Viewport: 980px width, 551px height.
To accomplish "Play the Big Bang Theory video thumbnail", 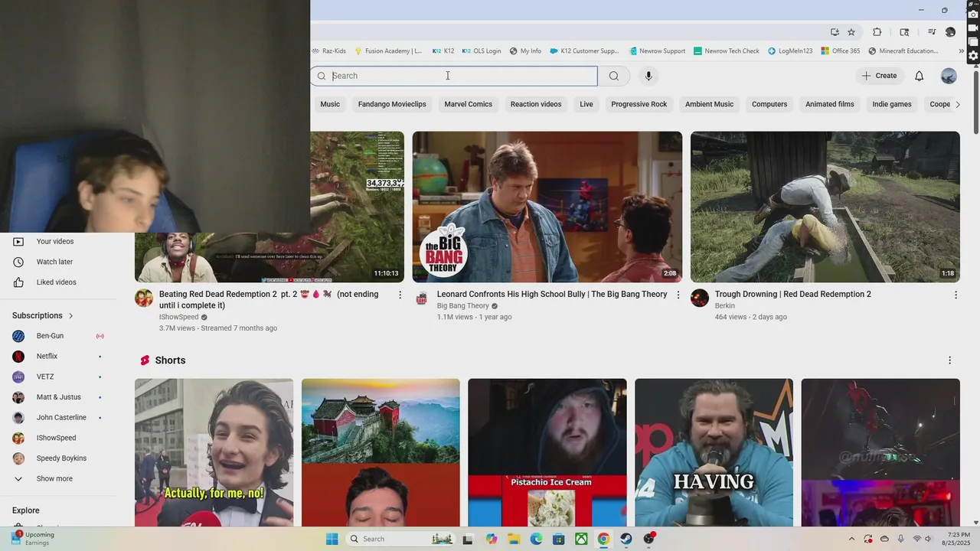I will pyautogui.click(x=547, y=207).
